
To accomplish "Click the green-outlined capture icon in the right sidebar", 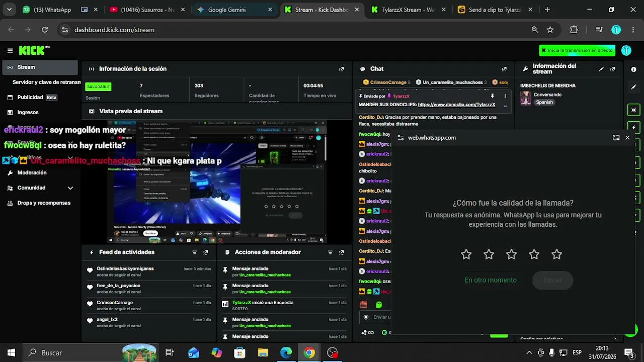I will point(633,110).
